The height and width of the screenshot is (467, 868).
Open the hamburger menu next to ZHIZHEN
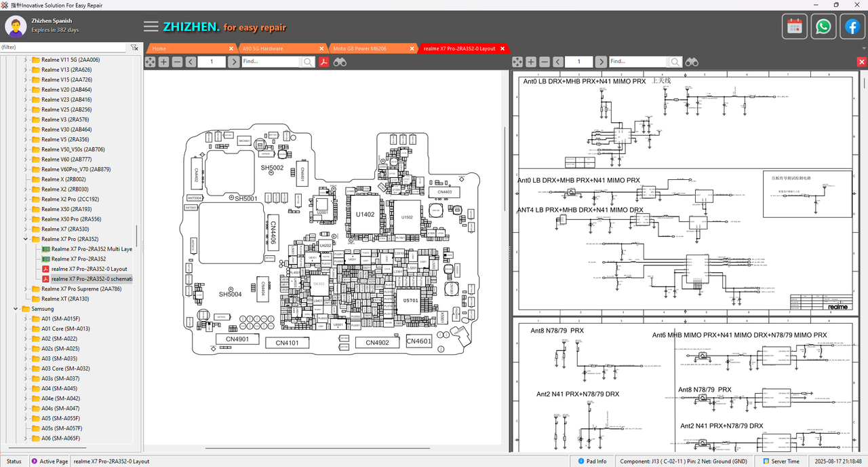point(151,27)
